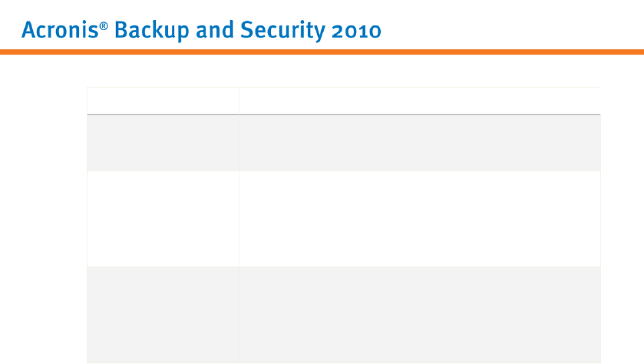Click the first gray row's left cell
The image size is (644, 364).
tap(163, 143)
